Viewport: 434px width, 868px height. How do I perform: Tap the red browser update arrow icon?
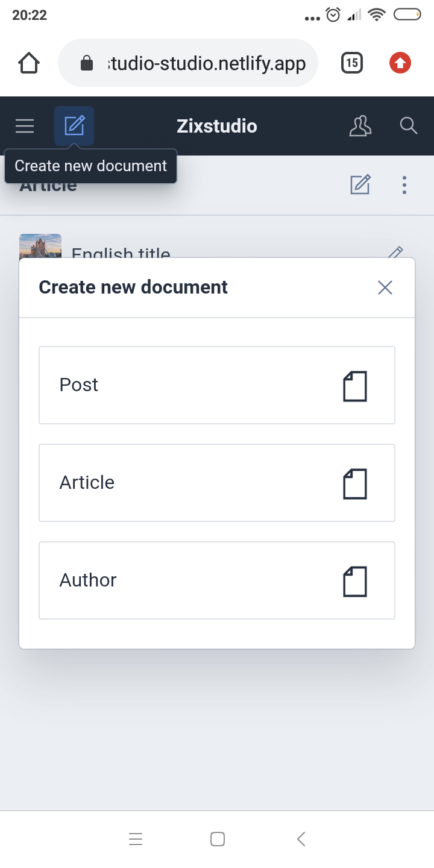coord(400,63)
